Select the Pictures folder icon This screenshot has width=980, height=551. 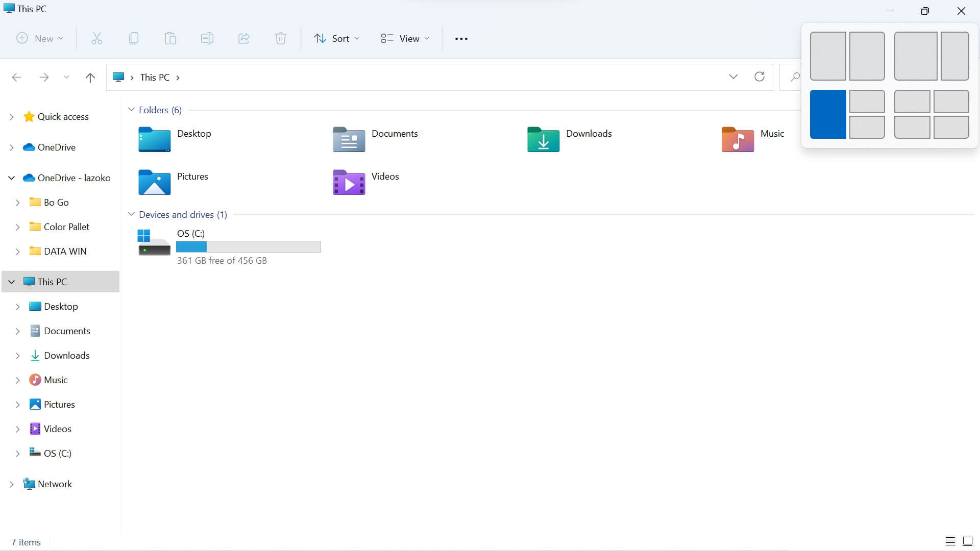click(154, 182)
